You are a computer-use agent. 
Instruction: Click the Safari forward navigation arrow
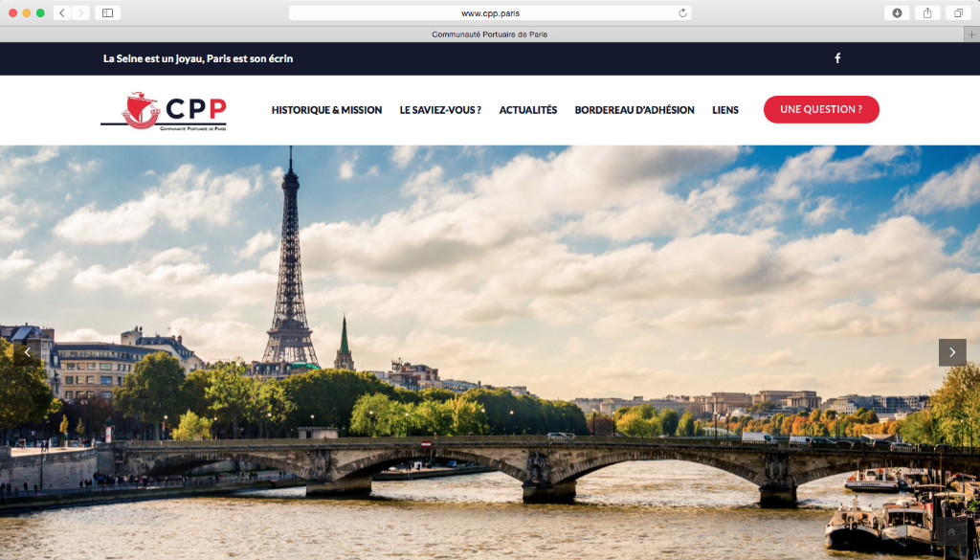80,12
